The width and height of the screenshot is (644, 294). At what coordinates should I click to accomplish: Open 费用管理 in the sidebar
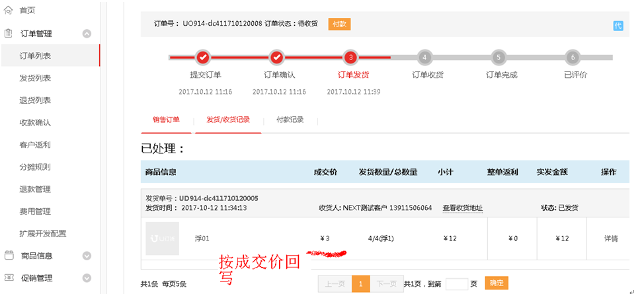35,211
